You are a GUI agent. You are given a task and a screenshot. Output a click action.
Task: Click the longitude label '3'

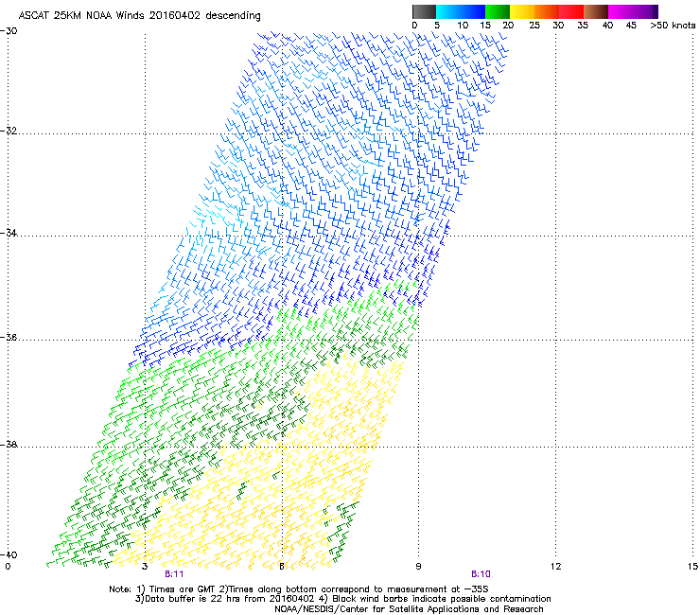145,567
